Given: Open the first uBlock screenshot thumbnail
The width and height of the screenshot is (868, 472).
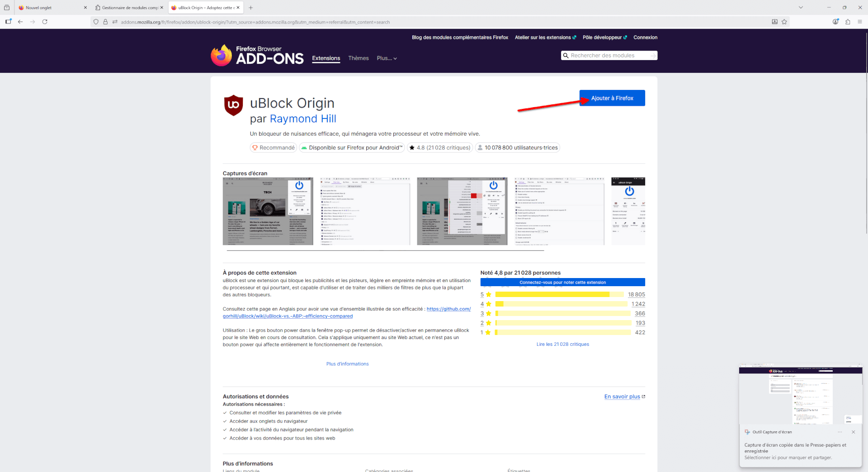Looking at the screenshot, I should (268, 211).
